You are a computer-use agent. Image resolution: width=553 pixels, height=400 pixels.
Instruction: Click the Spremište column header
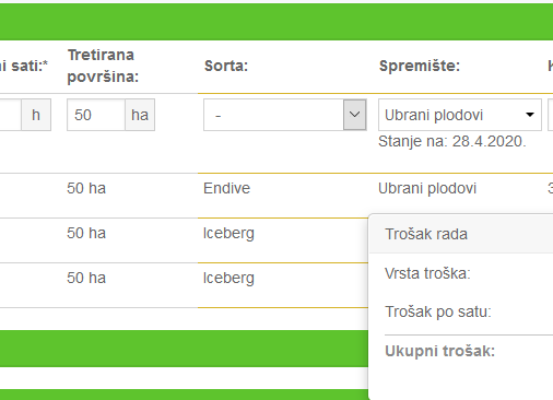coord(419,66)
